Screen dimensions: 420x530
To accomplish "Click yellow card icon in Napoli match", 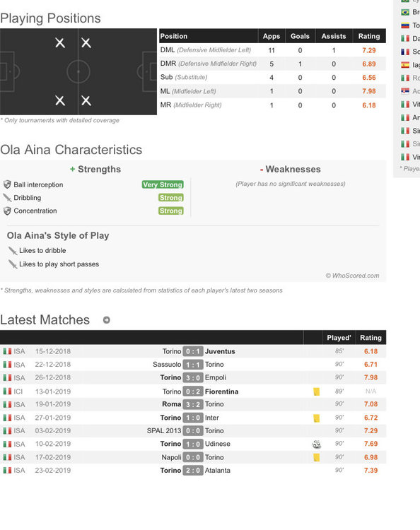I will tap(317, 457).
